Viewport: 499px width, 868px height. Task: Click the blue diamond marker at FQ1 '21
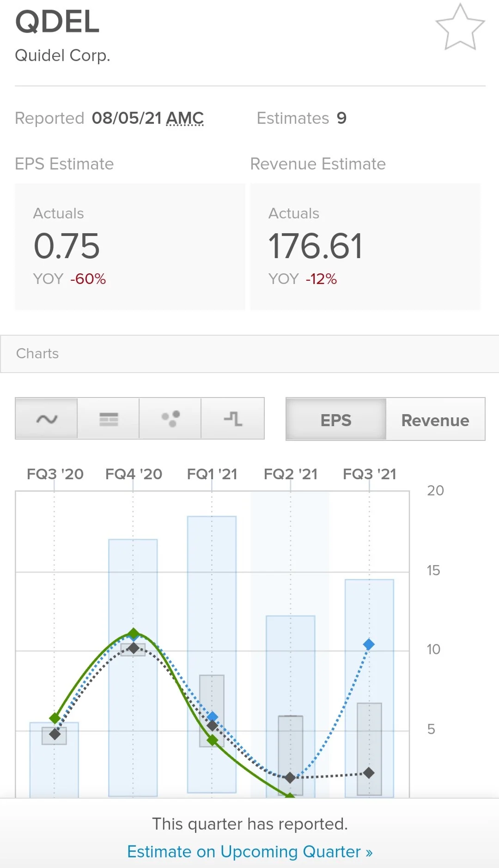click(213, 717)
